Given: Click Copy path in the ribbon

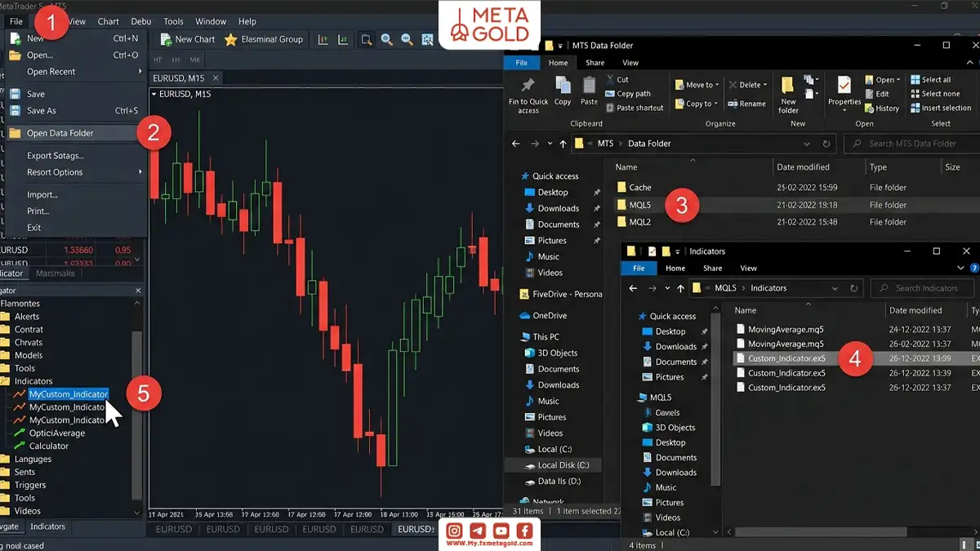Looking at the screenshot, I should (x=628, y=94).
